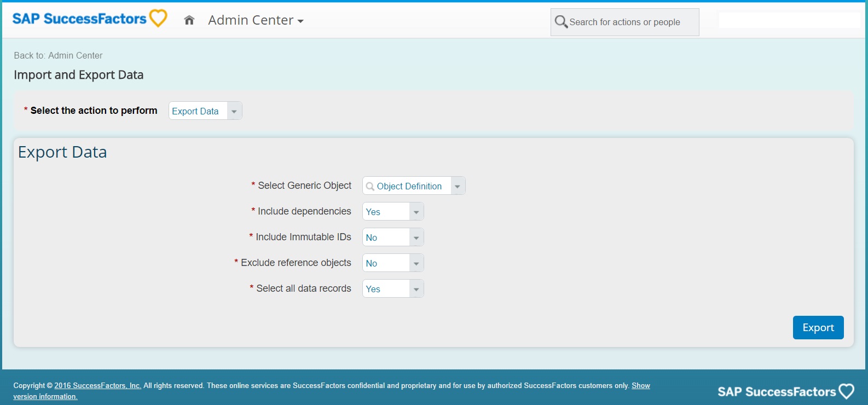The height and width of the screenshot is (405, 868).
Task: Open the Include dependencies dropdown
Action: pyautogui.click(x=393, y=212)
